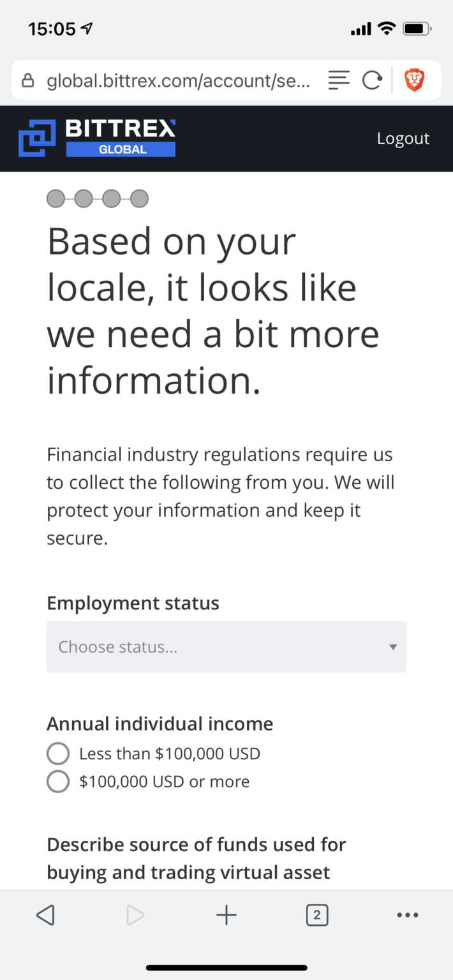Click the Choose status dropdown arrow
Screen dimensions: 453x980
[x=393, y=647]
